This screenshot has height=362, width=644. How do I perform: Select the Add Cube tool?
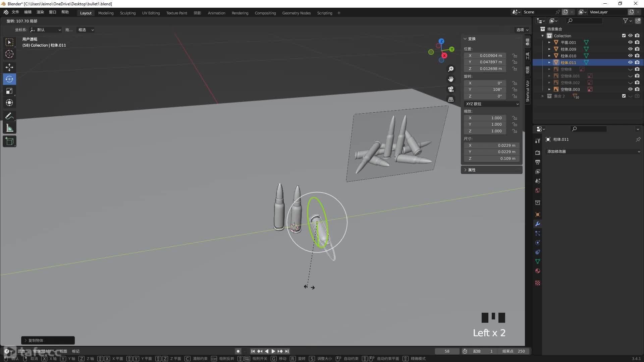[x=9, y=141]
